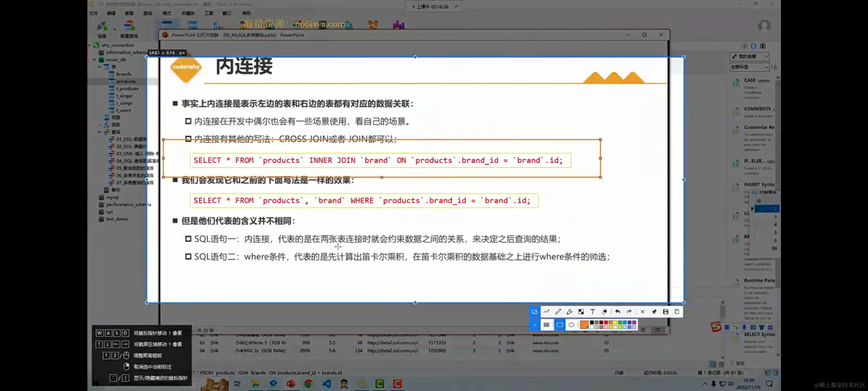This screenshot has height=391, width=868.
Task: Switch to ellipse outline shape
Action: pos(572,325)
